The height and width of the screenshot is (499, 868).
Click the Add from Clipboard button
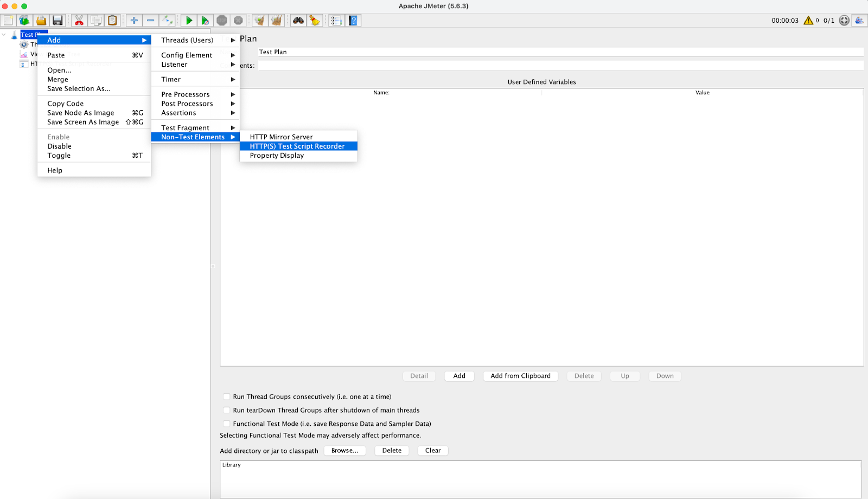[x=520, y=376]
